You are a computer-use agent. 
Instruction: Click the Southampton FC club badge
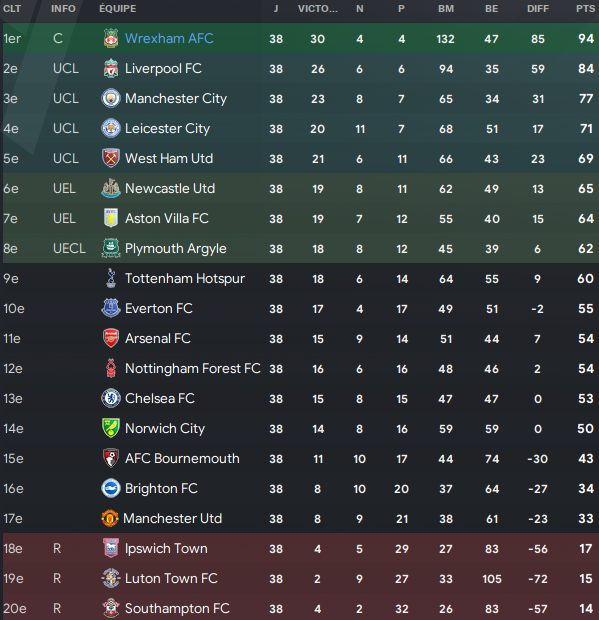(x=111, y=609)
